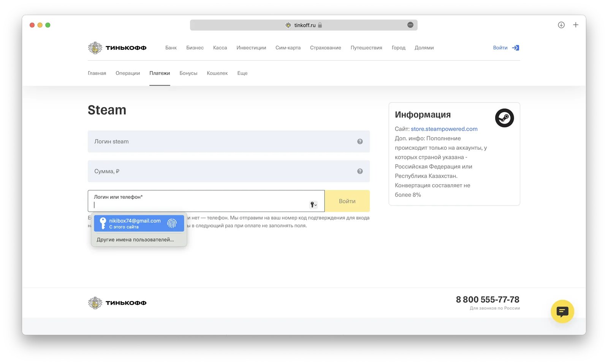Open the Инвестиции section
Viewport: 608px width, 364px height.
[251, 48]
